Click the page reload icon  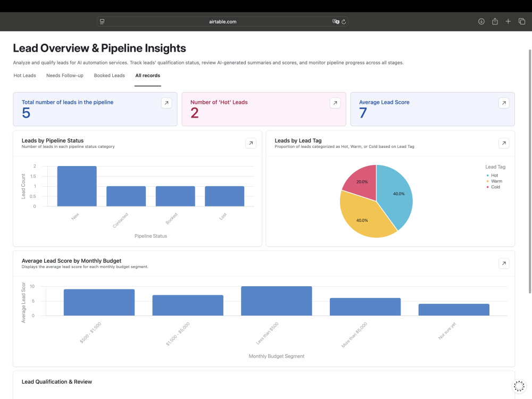click(x=344, y=22)
